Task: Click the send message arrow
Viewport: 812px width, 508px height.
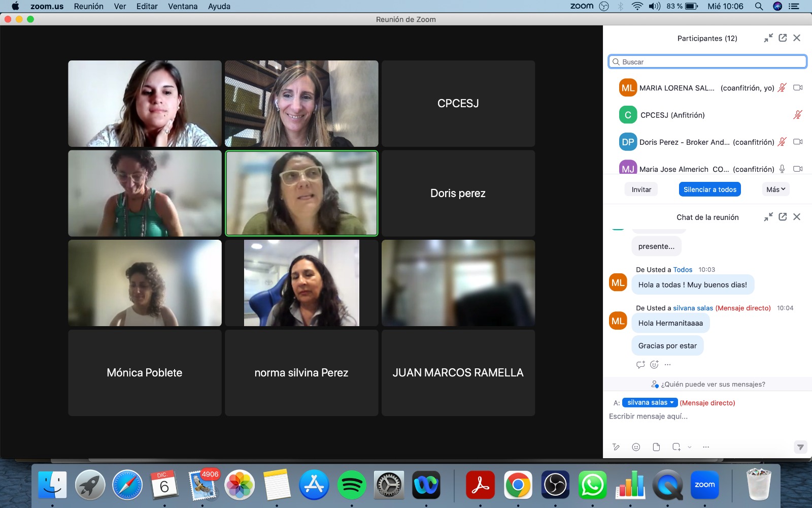Action: point(800,447)
